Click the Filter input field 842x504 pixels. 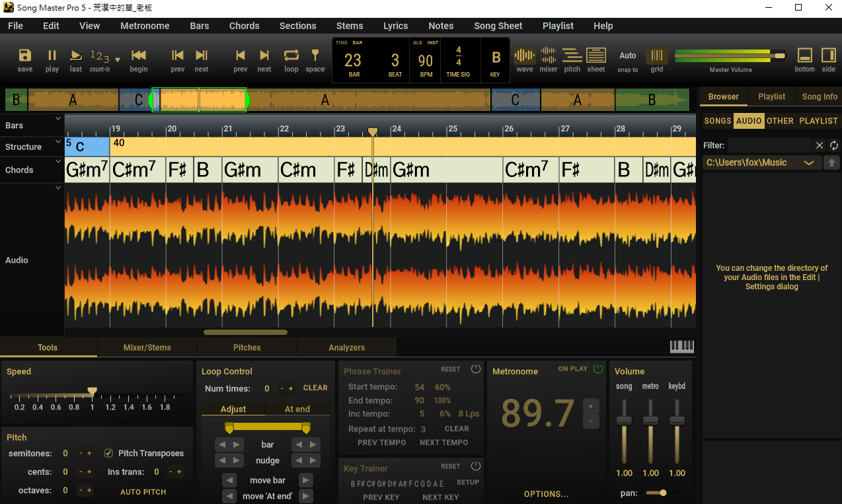769,145
